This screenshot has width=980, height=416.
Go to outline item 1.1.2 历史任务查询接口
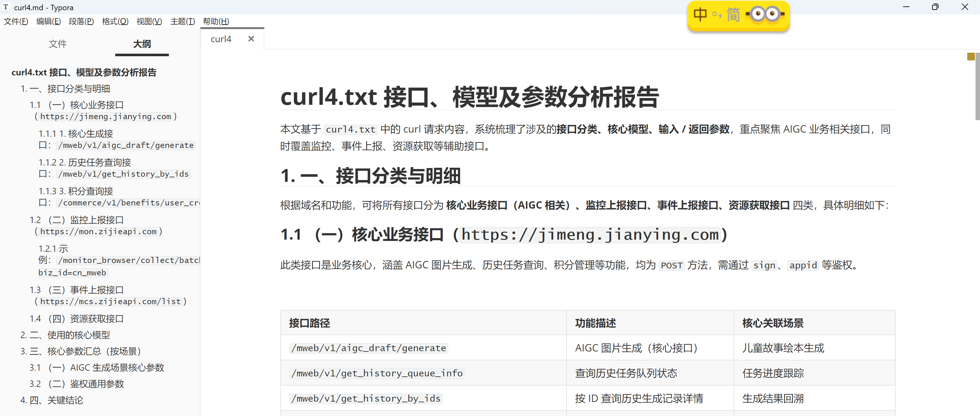click(114, 168)
